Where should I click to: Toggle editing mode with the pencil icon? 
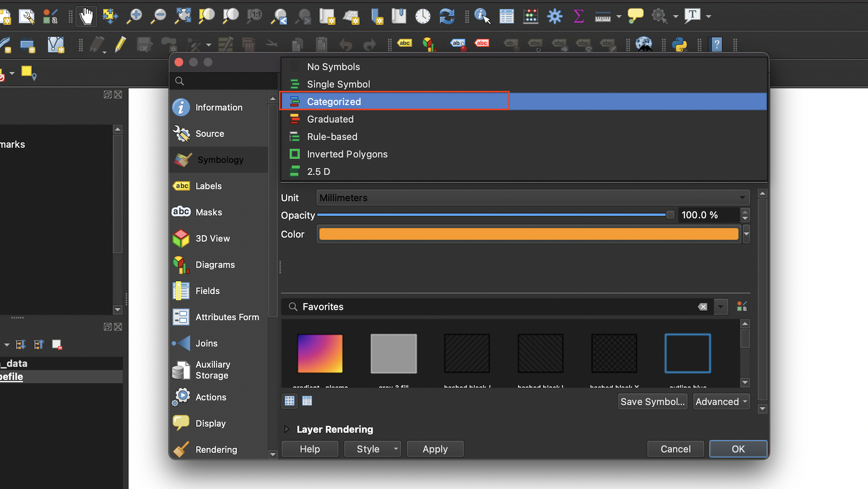tap(120, 44)
